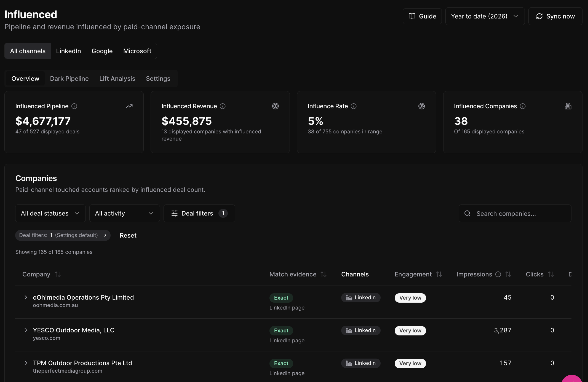The image size is (588, 382).
Task: Open the Year to date (2026) dropdown
Action: click(485, 16)
